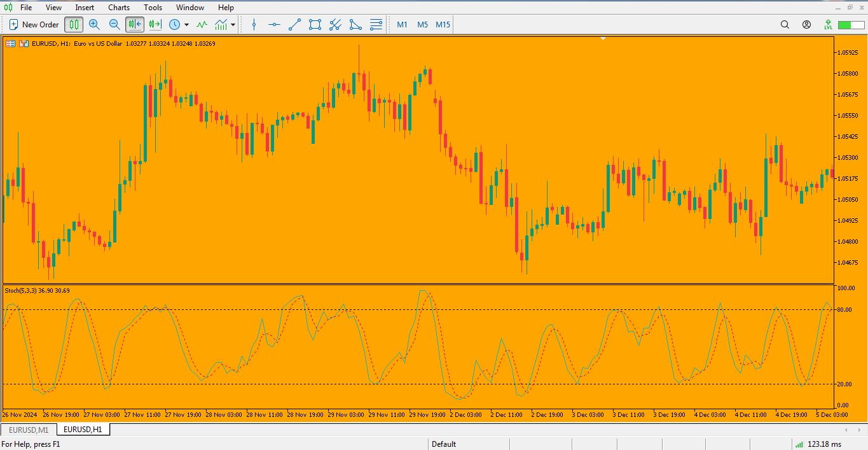Screen dimensions: 868x450
Task: Select the Zoom In magnifier icon
Action: coord(95,24)
